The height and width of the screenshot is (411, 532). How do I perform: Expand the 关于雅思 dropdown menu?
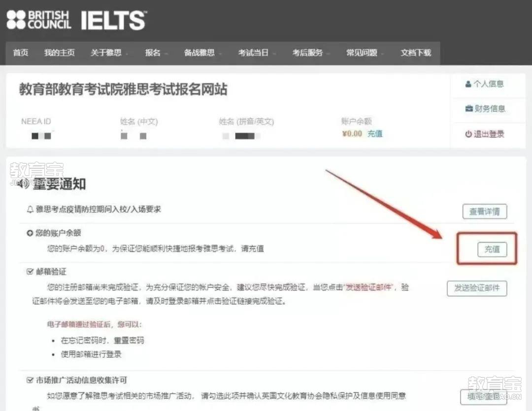point(109,53)
